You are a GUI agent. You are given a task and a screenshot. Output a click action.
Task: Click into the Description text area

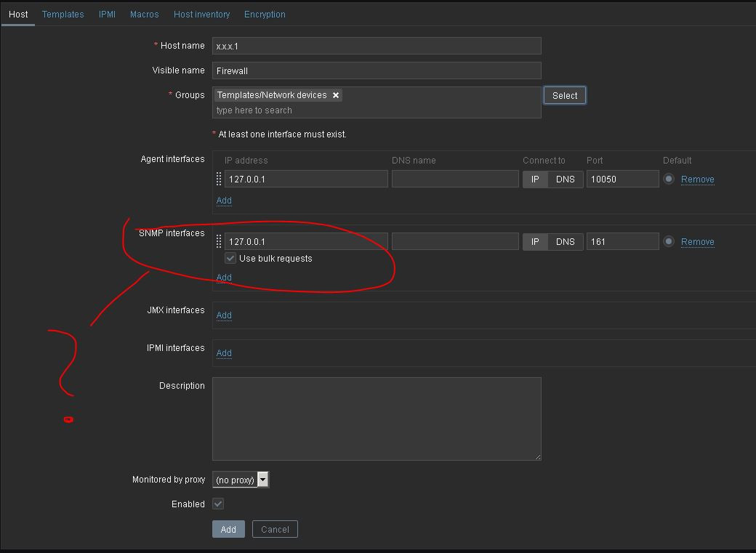click(377, 419)
